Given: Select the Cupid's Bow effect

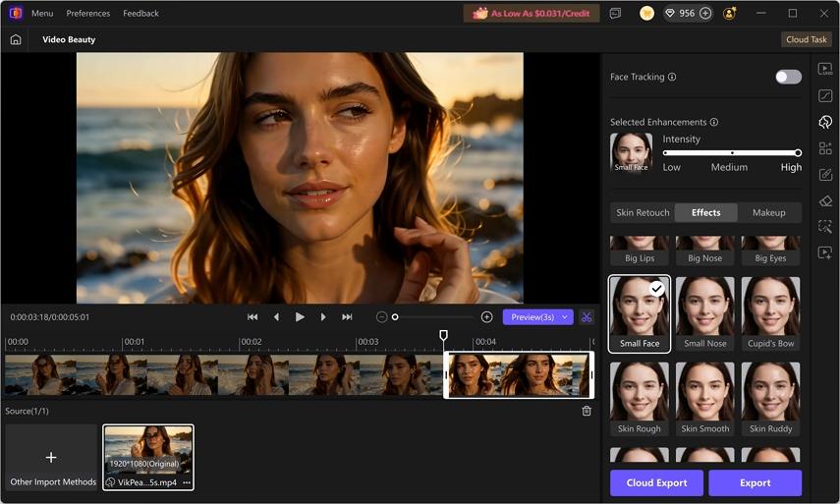Looking at the screenshot, I should 770,313.
